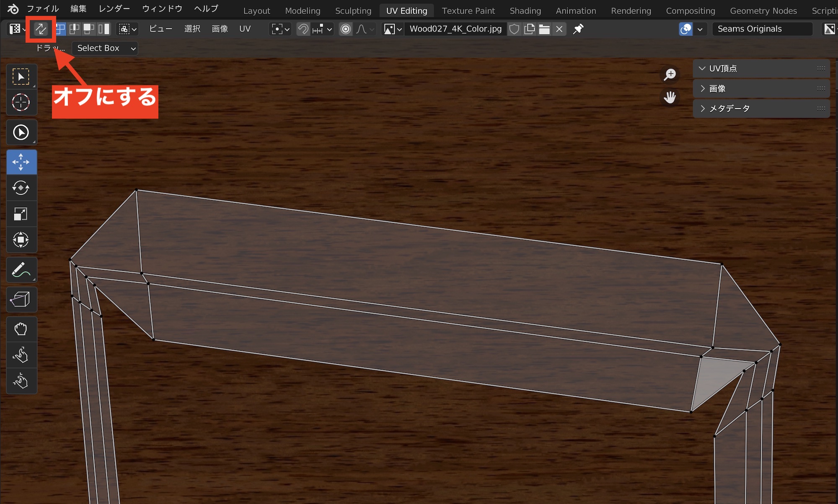838x504 pixels.
Task: Open the Shading workspace tab
Action: tap(525, 11)
